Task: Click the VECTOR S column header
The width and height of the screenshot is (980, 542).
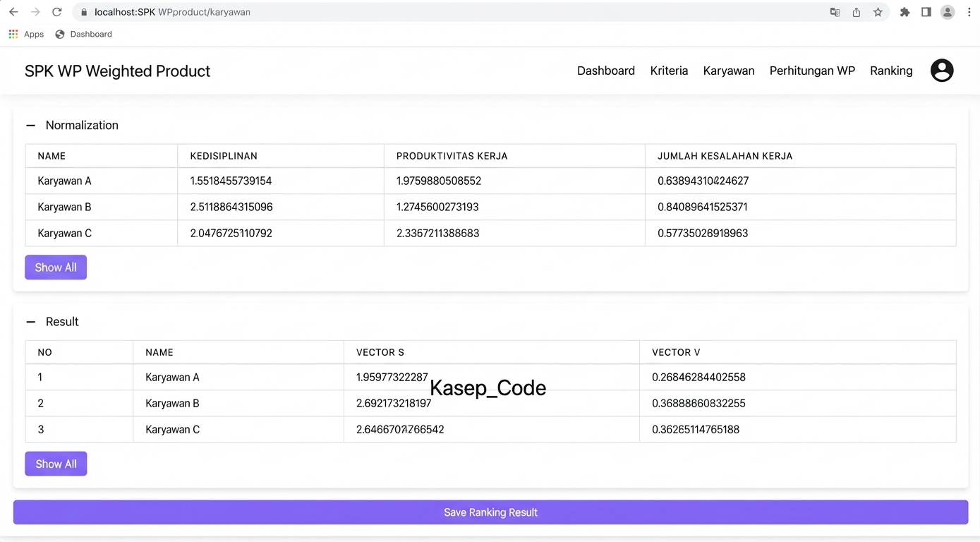Action: coord(380,352)
